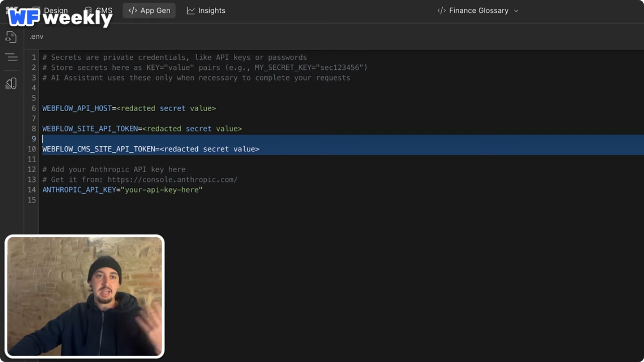The width and height of the screenshot is (644, 362).
Task: Click the ANTHROPIC_API_KEY variable name
Action: click(79, 190)
